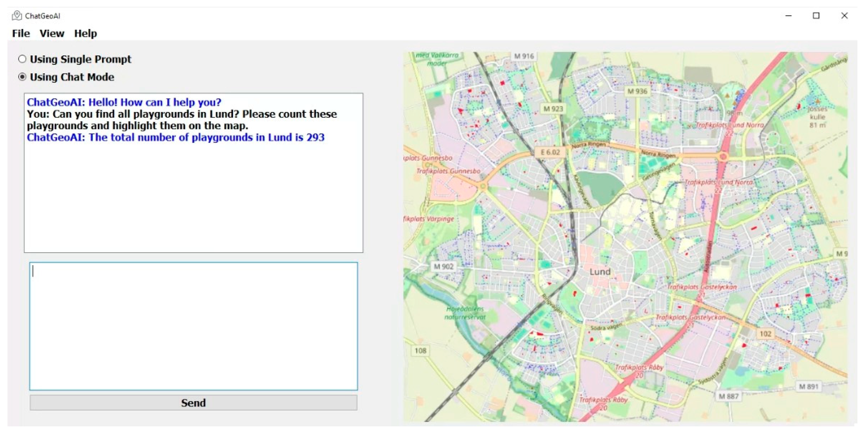This screenshot has width=868, height=435.
Task: Maximize the ChatGeoAI window
Action: point(816,16)
